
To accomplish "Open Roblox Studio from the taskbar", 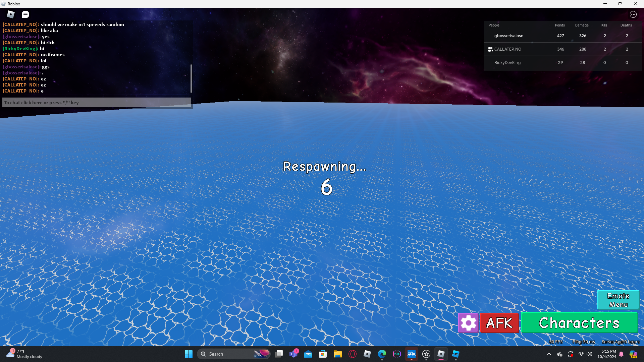I will pyautogui.click(x=455, y=354).
